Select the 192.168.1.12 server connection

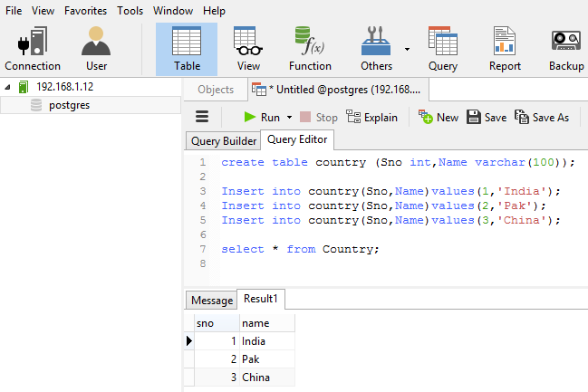coord(64,87)
